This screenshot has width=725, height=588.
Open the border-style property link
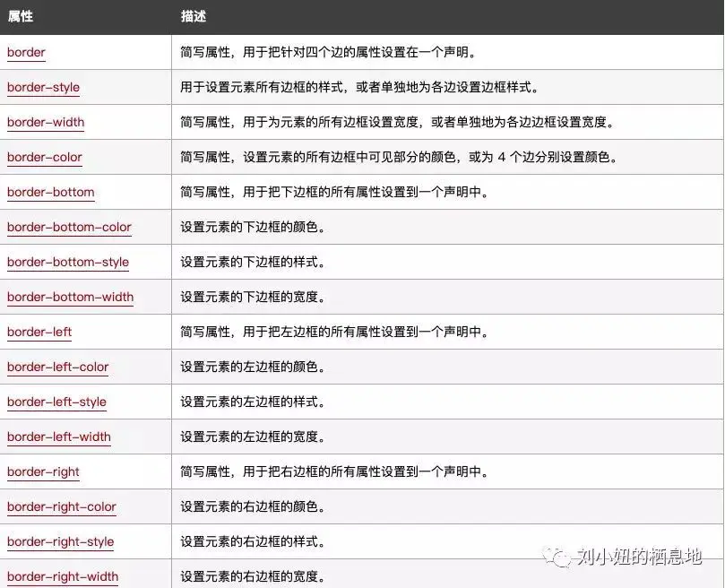(x=43, y=88)
